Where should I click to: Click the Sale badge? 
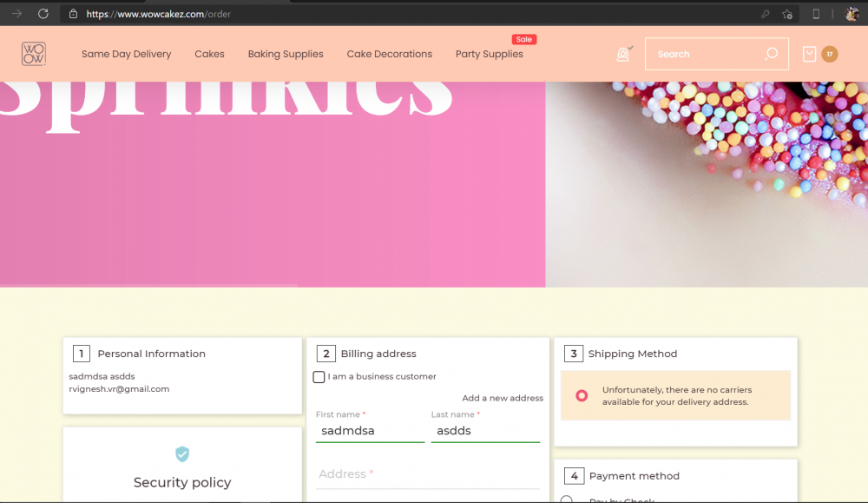tap(523, 38)
